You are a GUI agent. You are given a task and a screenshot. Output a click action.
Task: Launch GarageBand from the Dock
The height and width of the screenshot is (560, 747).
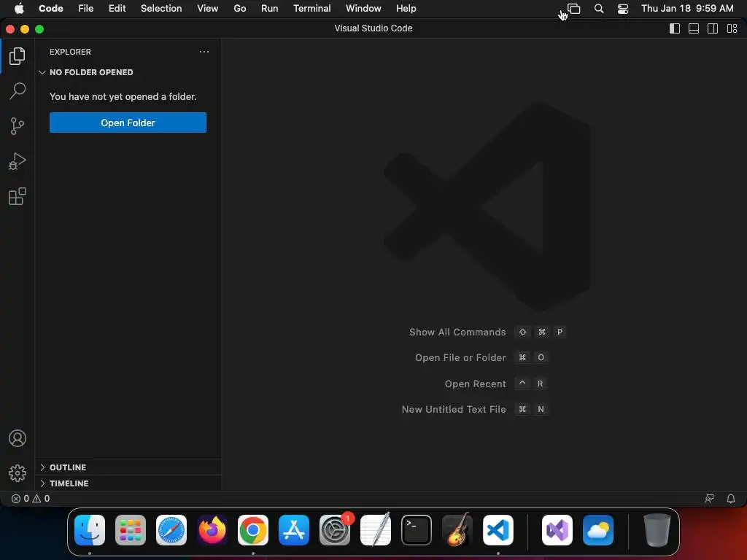click(x=457, y=530)
